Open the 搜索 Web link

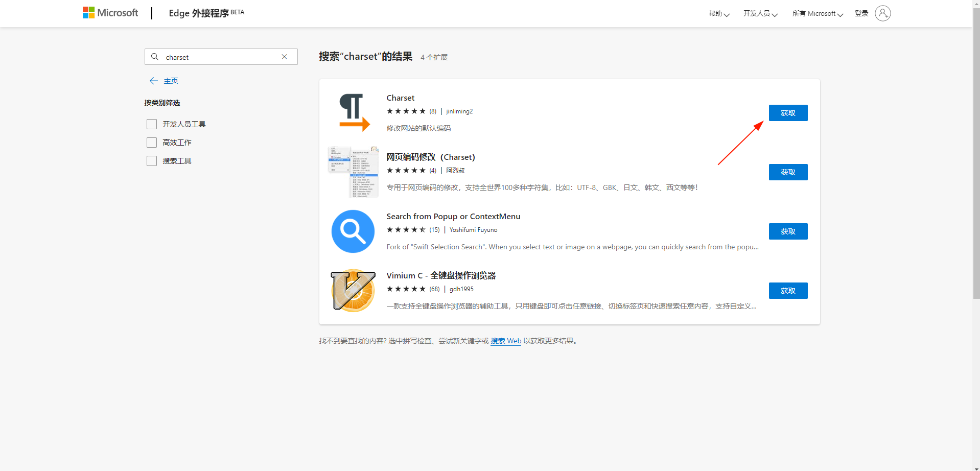click(x=506, y=341)
